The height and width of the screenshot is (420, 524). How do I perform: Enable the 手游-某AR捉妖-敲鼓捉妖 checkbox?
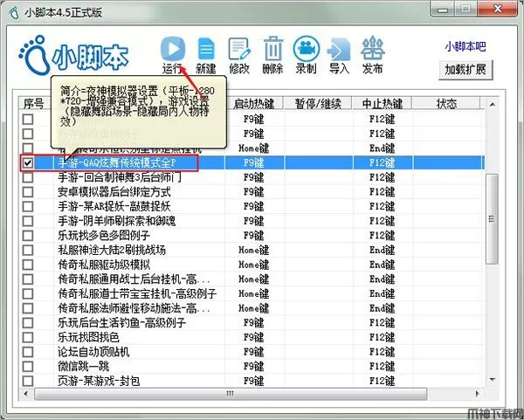tap(28, 206)
